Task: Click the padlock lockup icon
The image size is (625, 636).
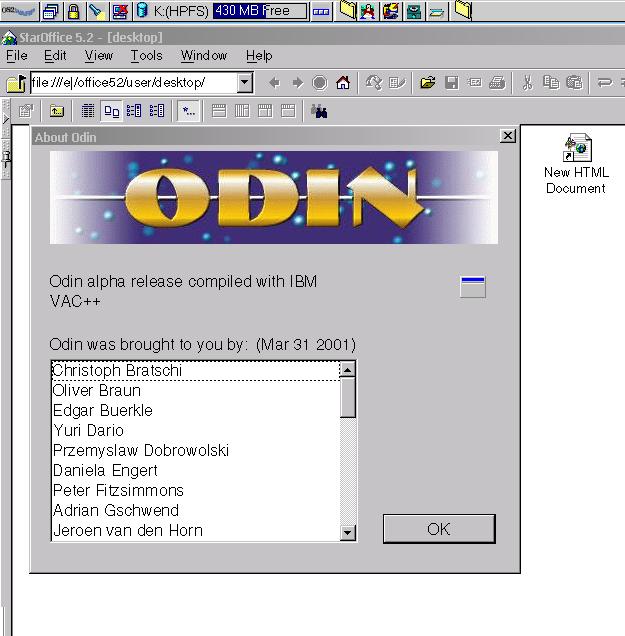Action: [x=73, y=11]
